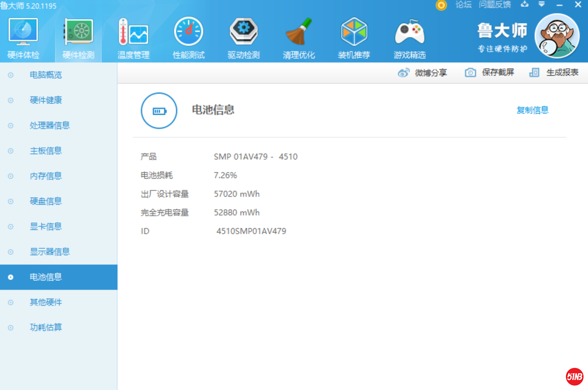Click the 鲁大师 mascot avatar
Viewport: 588px width, 390px height.
pos(557,36)
